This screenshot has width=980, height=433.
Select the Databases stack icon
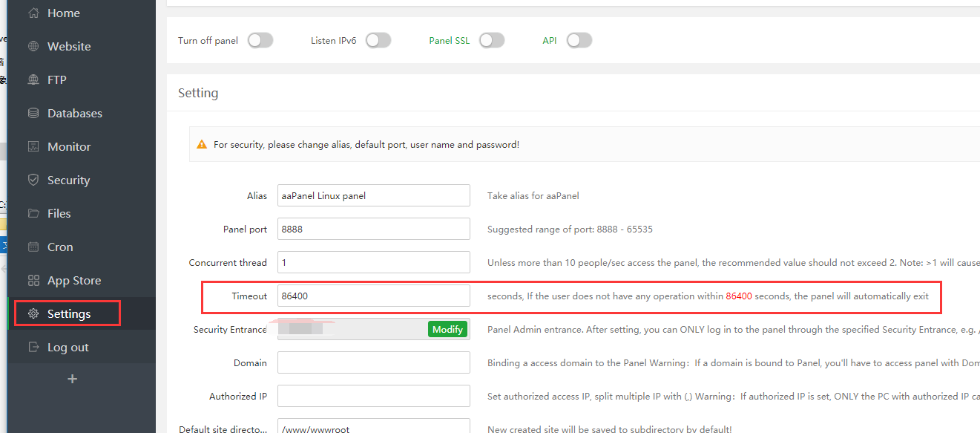pos(33,114)
